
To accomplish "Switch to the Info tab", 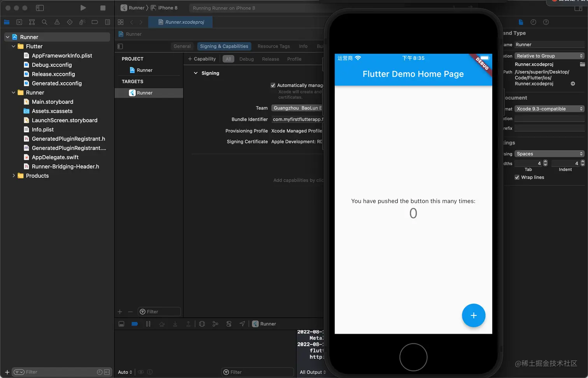I will (303, 46).
